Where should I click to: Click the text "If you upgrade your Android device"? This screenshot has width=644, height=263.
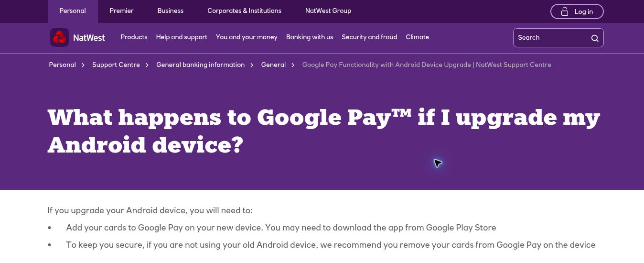[150, 210]
